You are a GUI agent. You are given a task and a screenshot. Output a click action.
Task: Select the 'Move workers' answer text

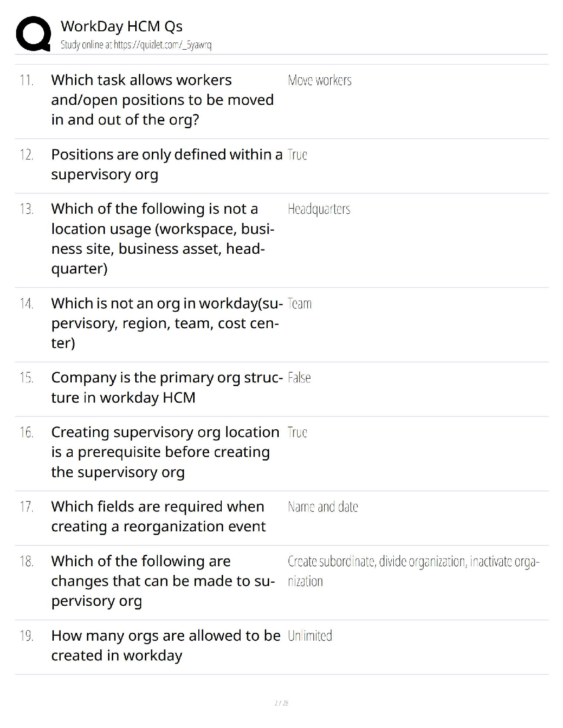point(320,80)
